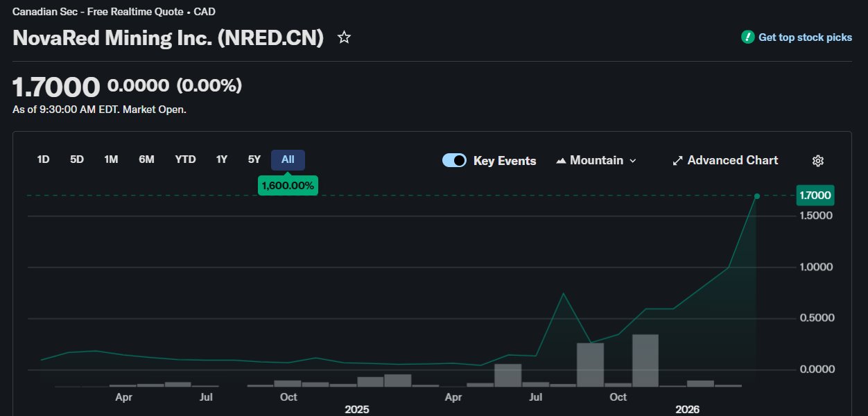Click the 'As of 9:30:00 AM EDT' timestamp
This screenshot has width=868, height=416.
(99, 110)
